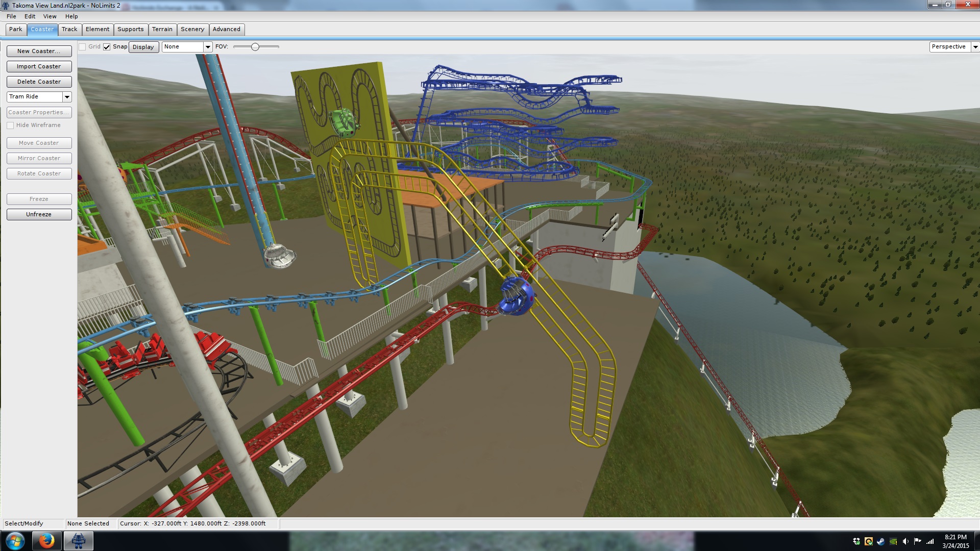The width and height of the screenshot is (980, 551).
Task: Uncheck the Snap checkbox
Action: (x=107, y=47)
